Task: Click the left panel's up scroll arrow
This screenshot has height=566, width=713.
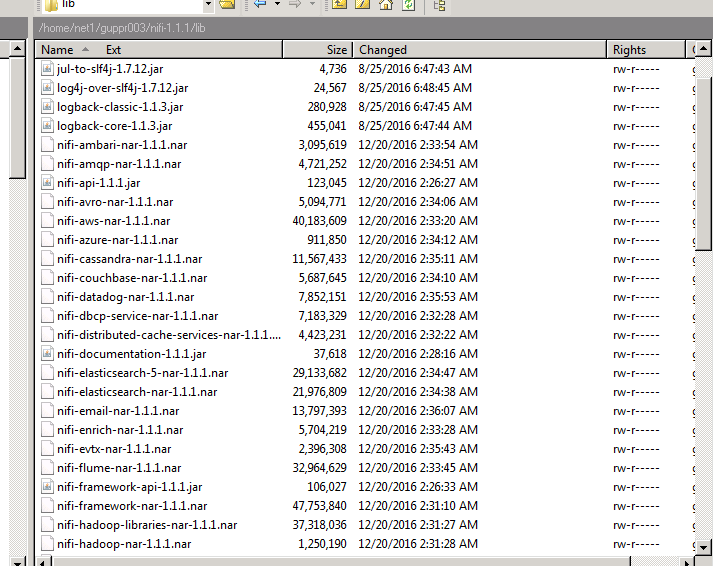Action: tap(17, 49)
